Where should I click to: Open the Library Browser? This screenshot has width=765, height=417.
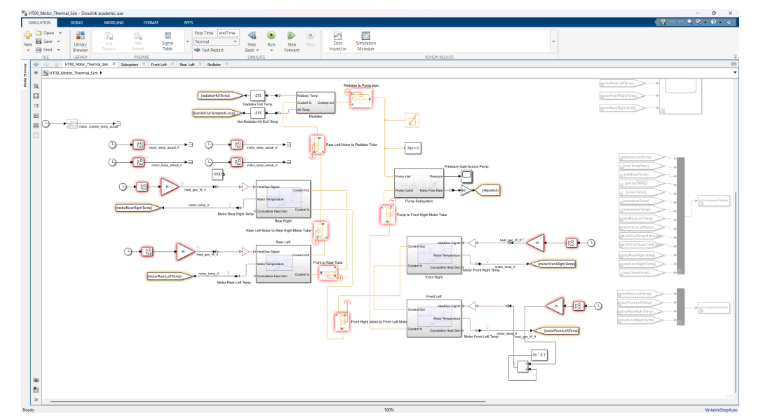click(x=81, y=41)
